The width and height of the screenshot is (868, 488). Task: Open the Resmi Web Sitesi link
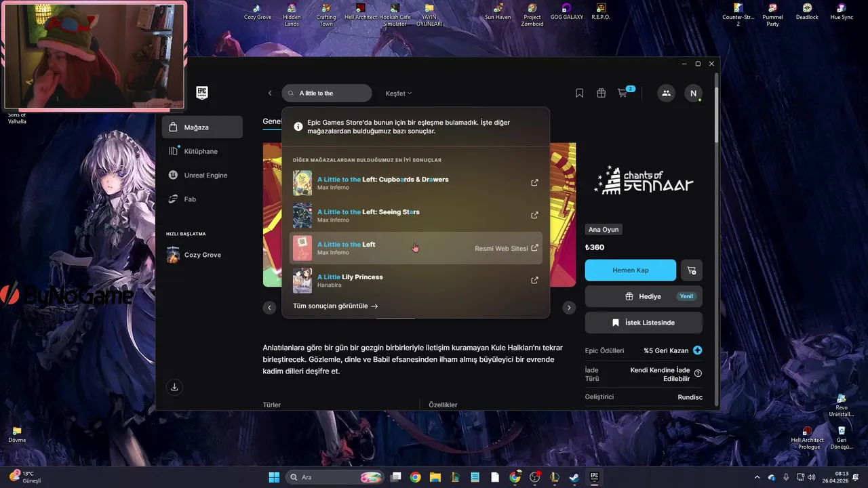click(506, 248)
